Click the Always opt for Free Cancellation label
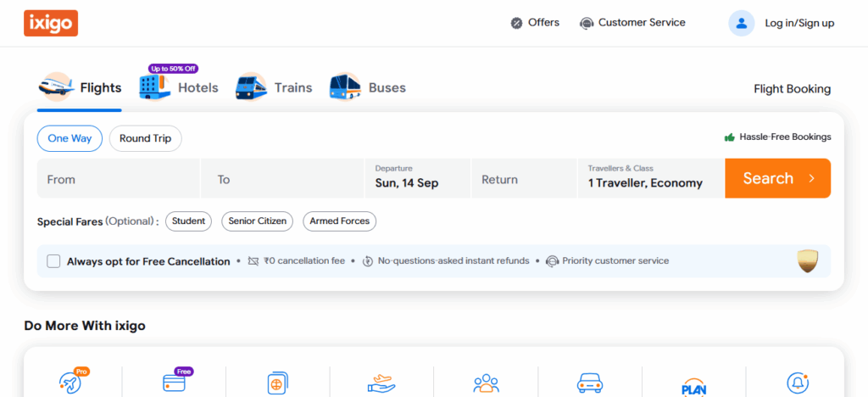Screen dimensions: 868x397 tap(148, 261)
